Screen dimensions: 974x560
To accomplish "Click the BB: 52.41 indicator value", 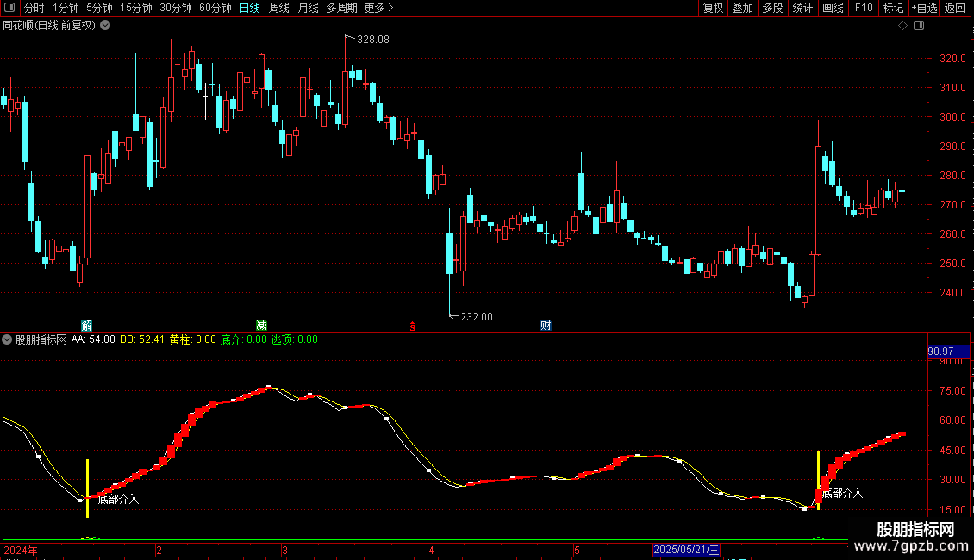I will tap(142, 339).
